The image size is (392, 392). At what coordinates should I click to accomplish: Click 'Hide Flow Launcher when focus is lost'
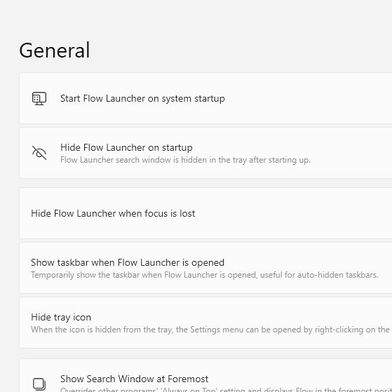113,213
